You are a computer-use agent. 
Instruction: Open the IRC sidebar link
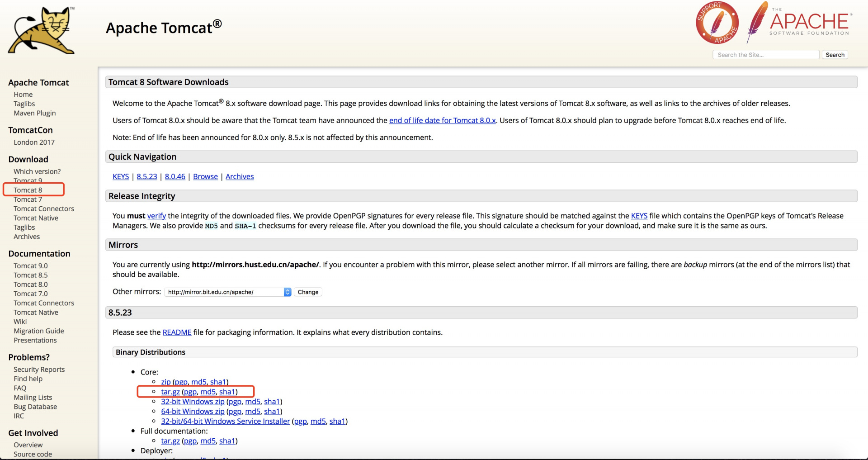[x=19, y=416]
